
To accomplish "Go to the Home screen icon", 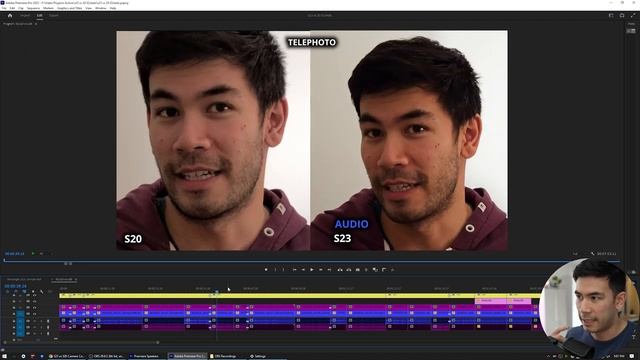I will (10, 16).
